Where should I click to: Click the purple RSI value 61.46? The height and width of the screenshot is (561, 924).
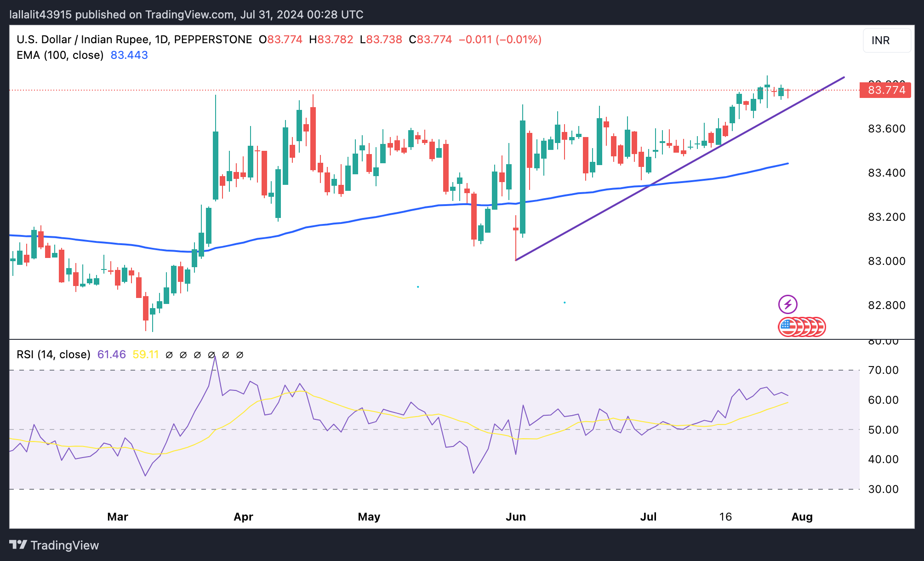111,355
